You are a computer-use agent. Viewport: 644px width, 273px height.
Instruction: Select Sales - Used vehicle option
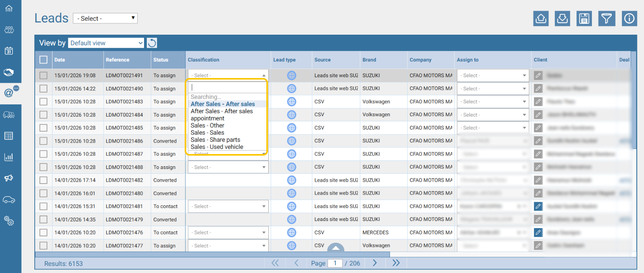point(227,147)
